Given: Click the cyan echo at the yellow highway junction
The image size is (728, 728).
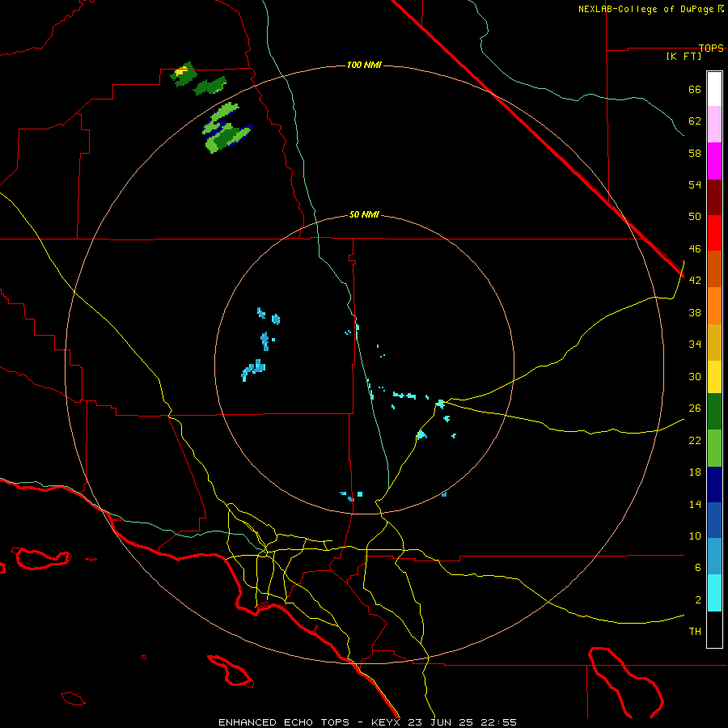Looking at the screenshot, I should coord(440,404).
